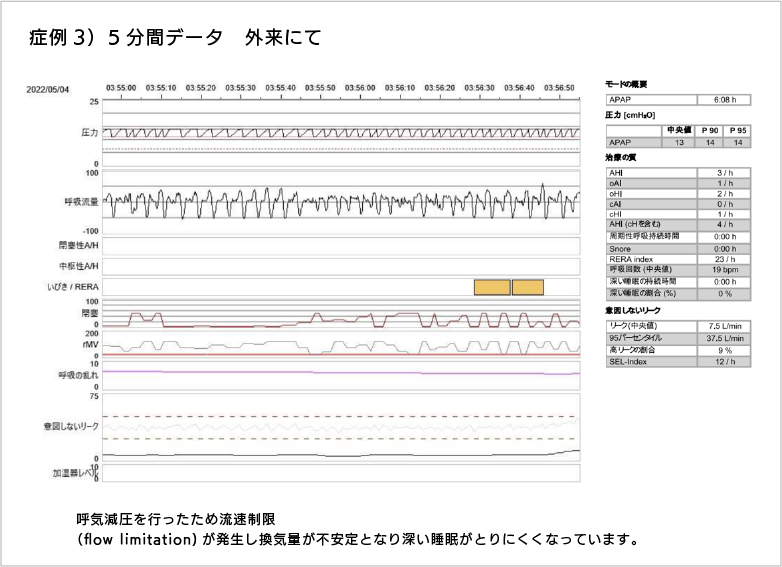Viewport: 782px width, 567px height.
Task: Select the 03:55:40 time axis marker
Action: click(280, 88)
